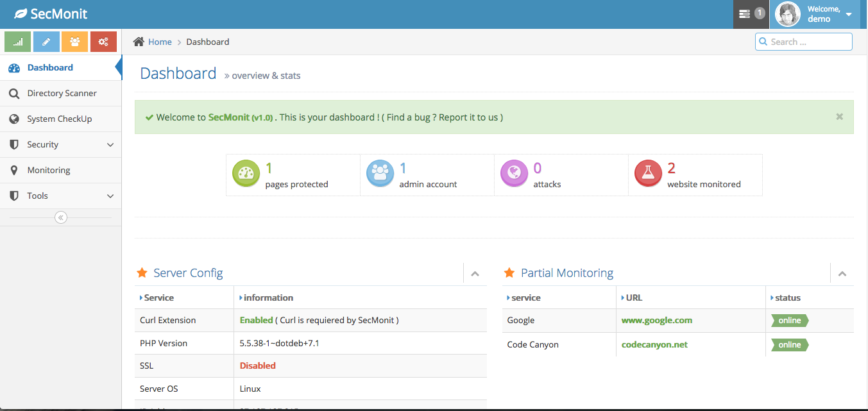
Task: Click the Google service name cell
Action: (521, 320)
